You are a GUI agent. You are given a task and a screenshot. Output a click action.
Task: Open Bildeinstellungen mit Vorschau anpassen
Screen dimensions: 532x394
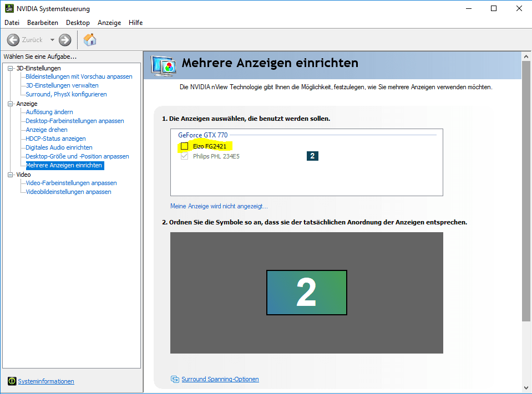(79, 76)
